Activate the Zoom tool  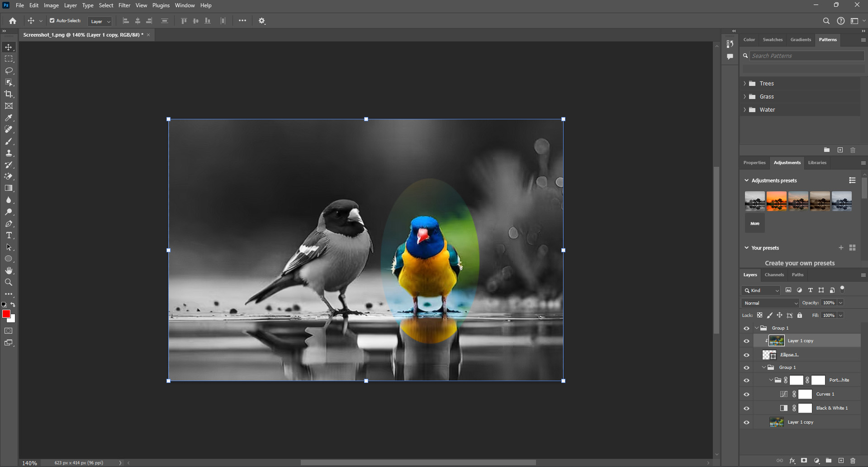click(x=9, y=282)
